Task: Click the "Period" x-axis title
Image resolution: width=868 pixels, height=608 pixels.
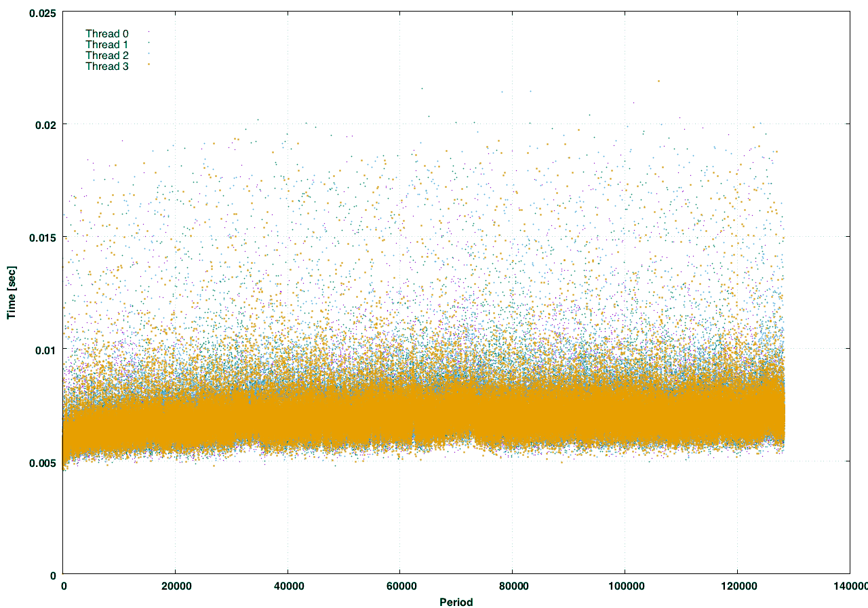Action: [x=456, y=602]
